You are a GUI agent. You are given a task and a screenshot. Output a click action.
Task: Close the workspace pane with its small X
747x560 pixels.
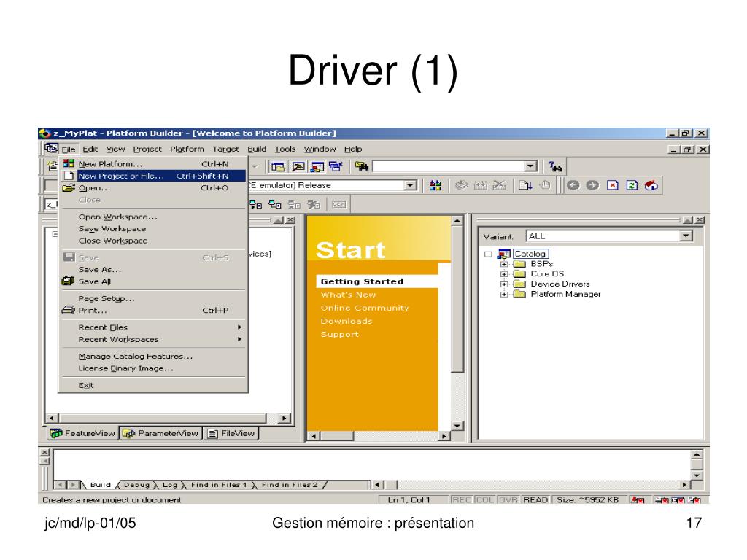pos(290,220)
